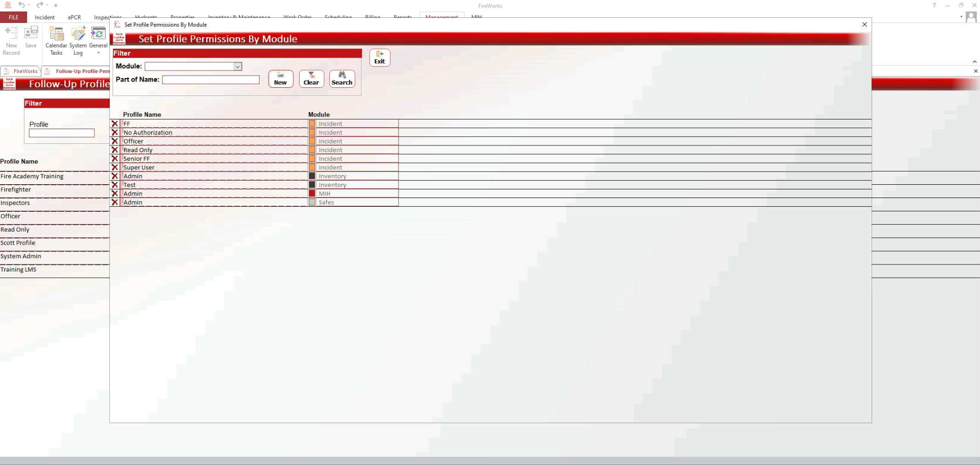Screen dimensions: 980x465
Task: Open the Module filter dropdown
Action: click(237, 66)
